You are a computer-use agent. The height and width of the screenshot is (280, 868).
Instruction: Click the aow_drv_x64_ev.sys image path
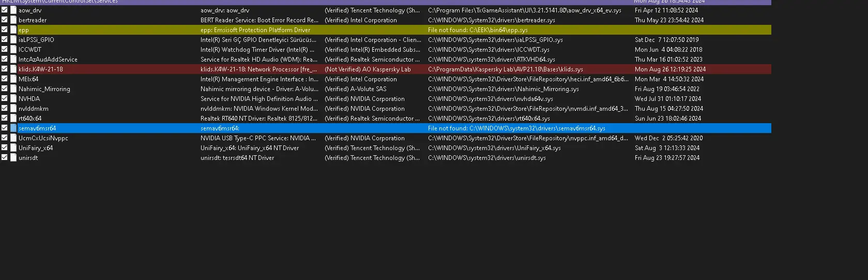coord(525,10)
